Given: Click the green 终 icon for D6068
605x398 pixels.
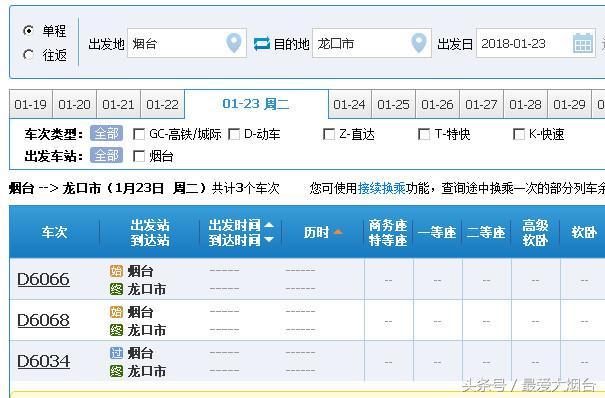Looking at the screenshot, I should [x=116, y=330].
